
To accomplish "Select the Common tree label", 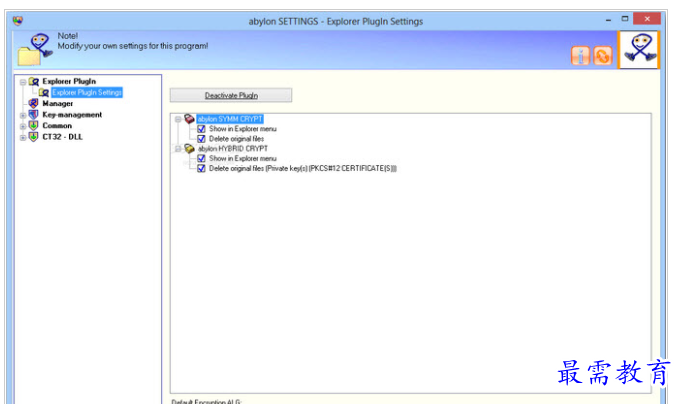I will tap(57, 126).
